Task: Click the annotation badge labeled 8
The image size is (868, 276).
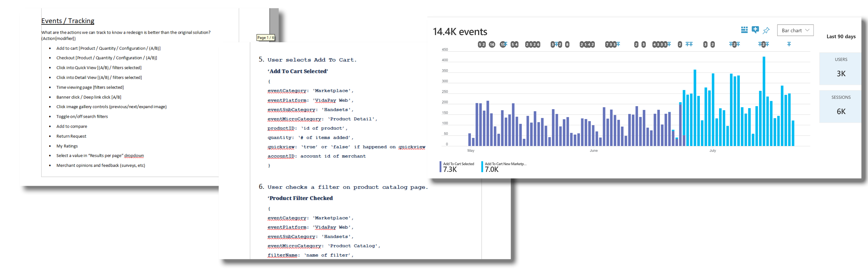Action: pos(567,44)
